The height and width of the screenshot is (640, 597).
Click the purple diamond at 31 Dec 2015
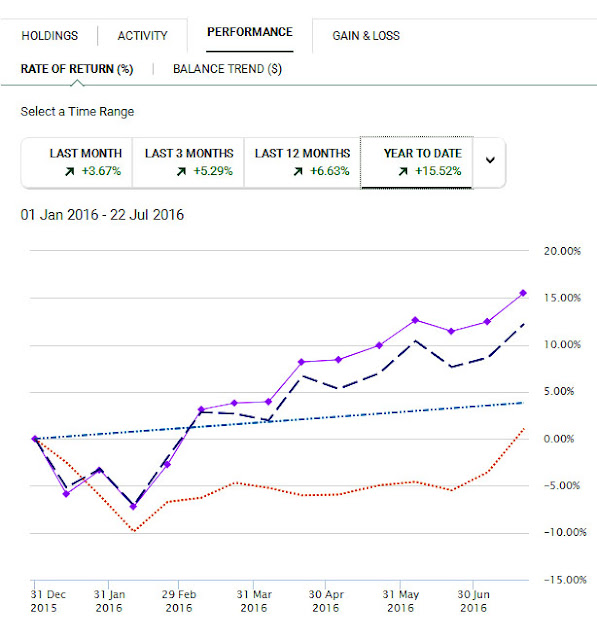click(35, 439)
